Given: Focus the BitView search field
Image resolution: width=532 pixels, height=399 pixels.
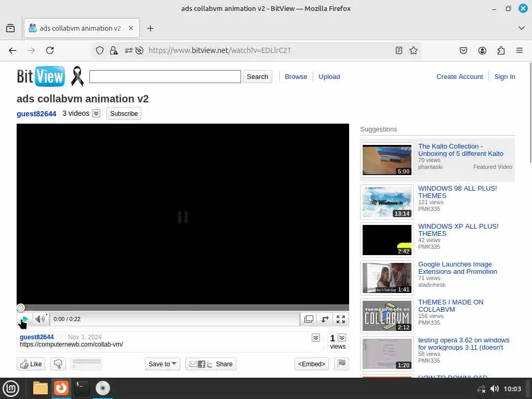Looking at the screenshot, I should tap(165, 77).
